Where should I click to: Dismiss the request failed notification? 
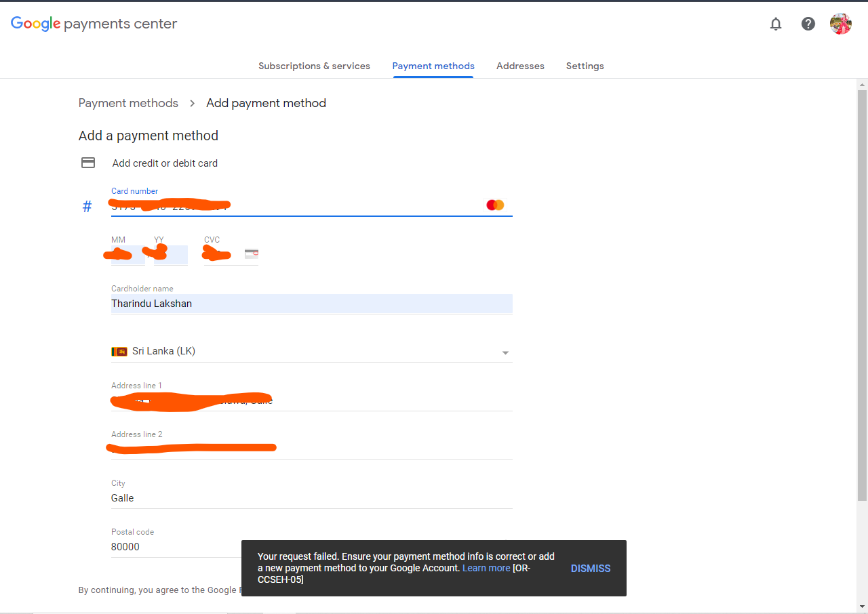pyautogui.click(x=591, y=569)
